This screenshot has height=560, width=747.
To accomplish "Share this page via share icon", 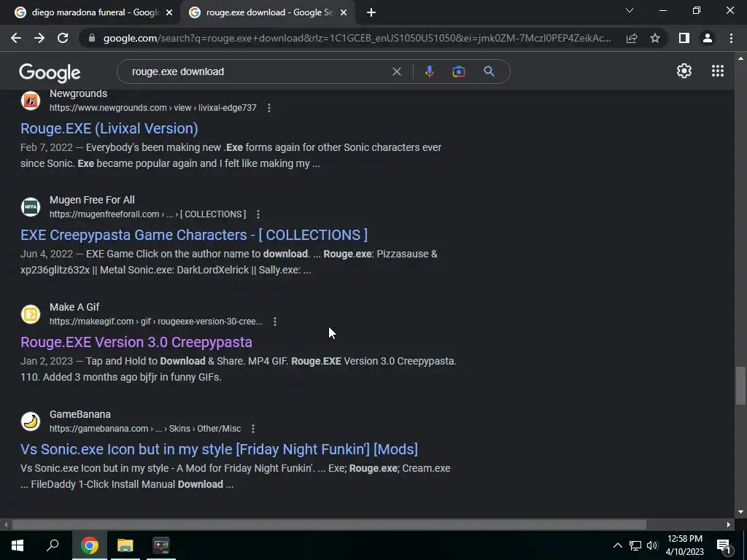I will pos(632,38).
